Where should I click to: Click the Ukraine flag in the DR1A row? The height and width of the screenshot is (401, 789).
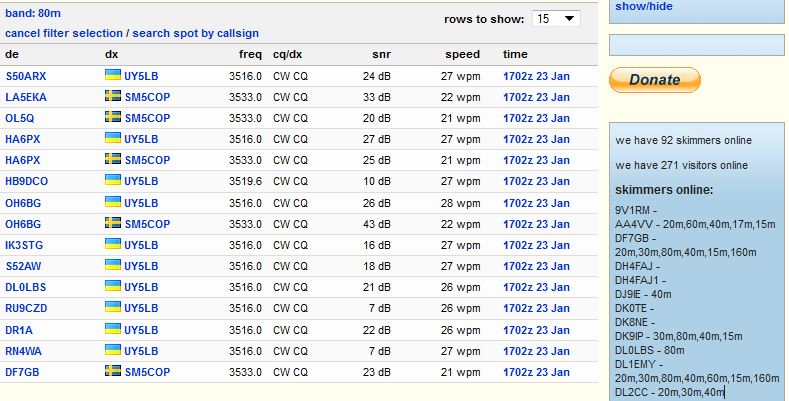(x=113, y=330)
